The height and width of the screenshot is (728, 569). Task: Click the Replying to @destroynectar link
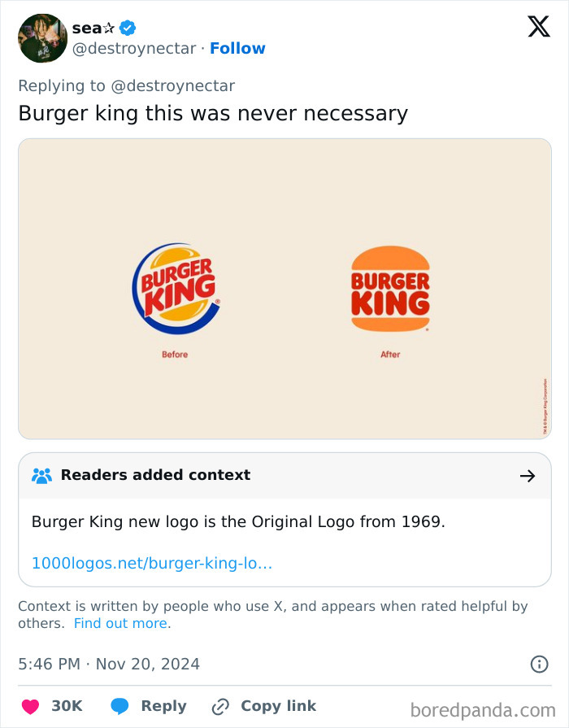127,85
